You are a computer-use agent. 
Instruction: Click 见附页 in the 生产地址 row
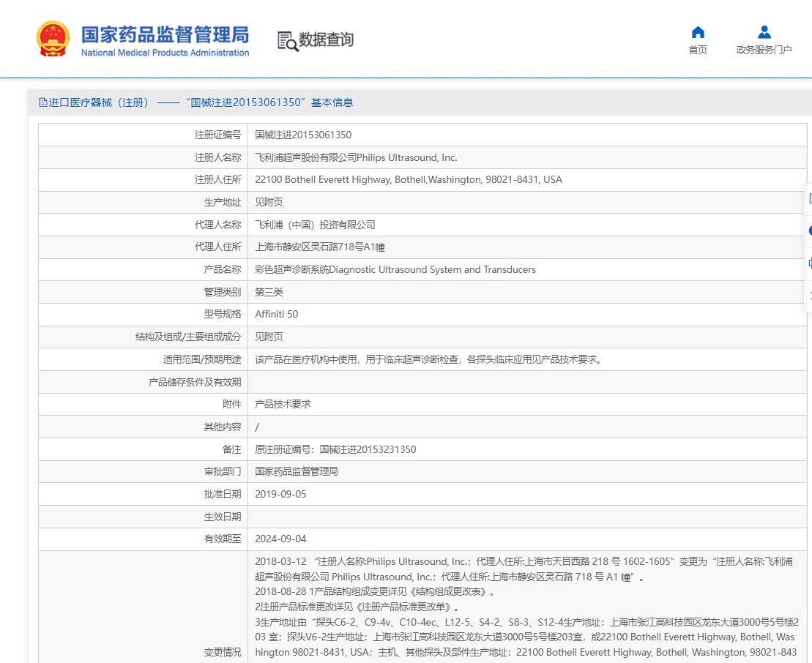pyautogui.click(x=269, y=202)
